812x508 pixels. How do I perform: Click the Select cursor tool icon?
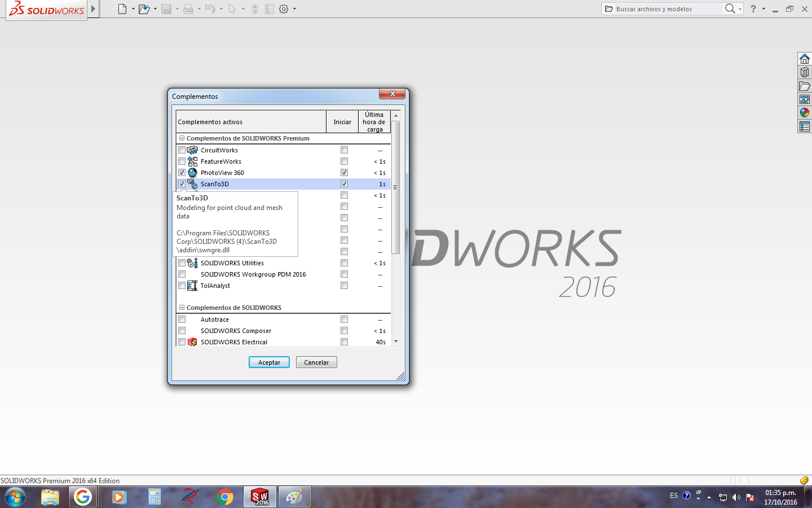click(x=232, y=9)
